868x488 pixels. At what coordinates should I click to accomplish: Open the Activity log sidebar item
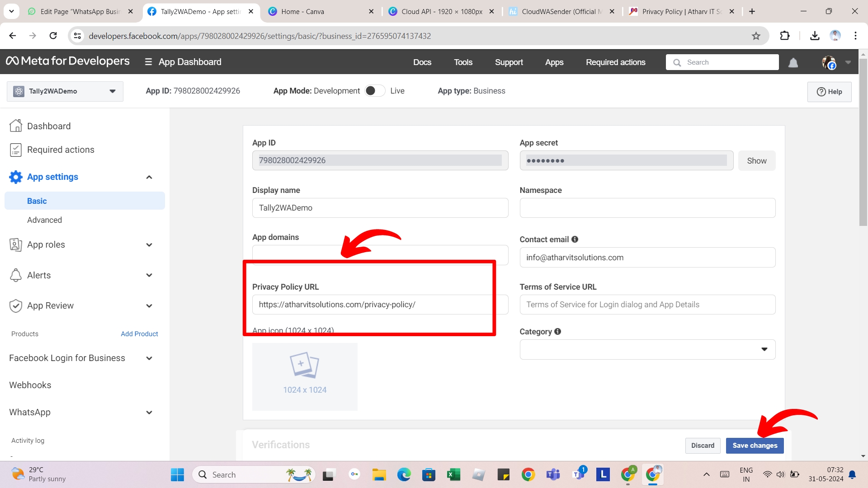[28, 441]
